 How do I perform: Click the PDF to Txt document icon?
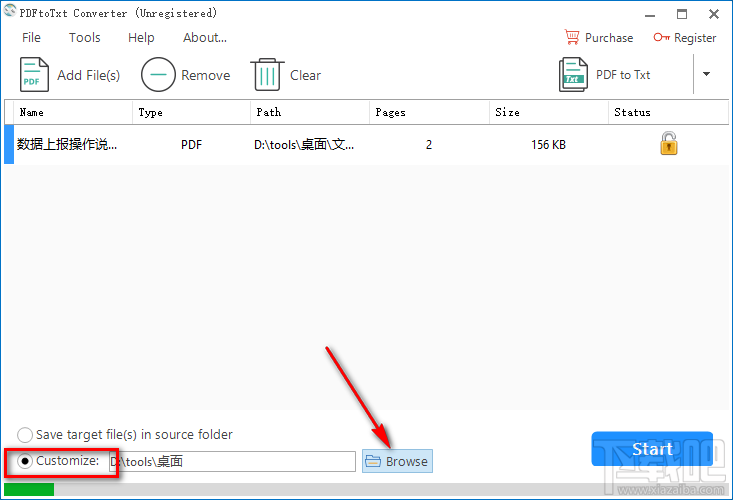tap(573, 74)
